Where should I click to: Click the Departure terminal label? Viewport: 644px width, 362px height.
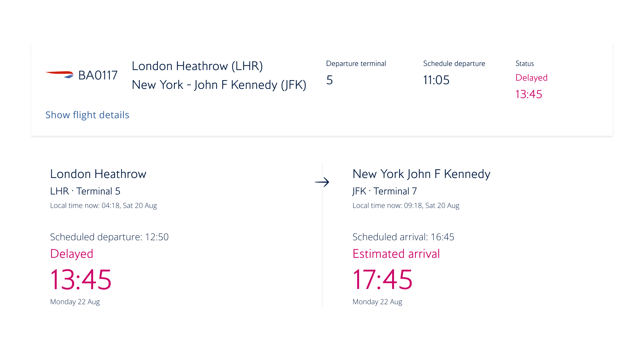point(356,64)
